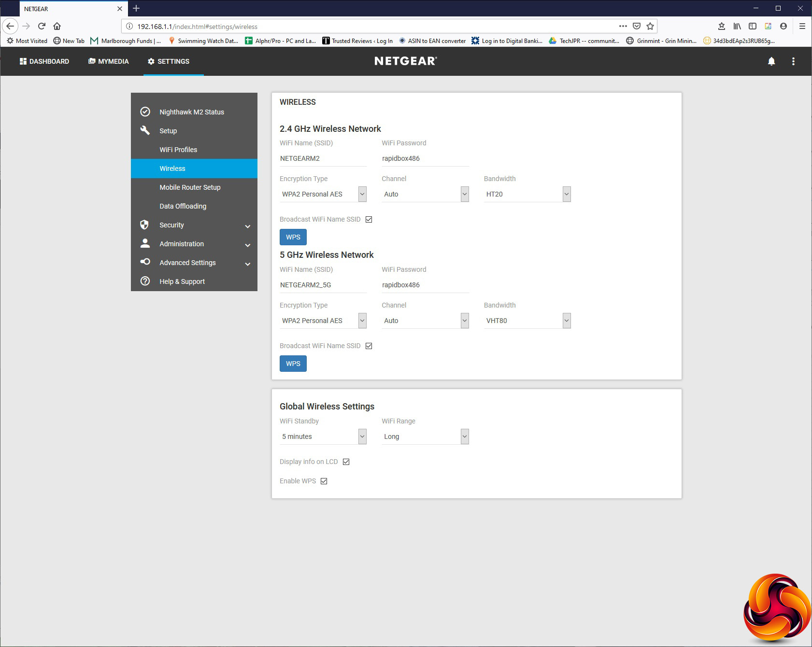The height and width of the screenshot is (647, 812).
Task: Open page actions three-dot menu in address bar
Action: point(623,26)
